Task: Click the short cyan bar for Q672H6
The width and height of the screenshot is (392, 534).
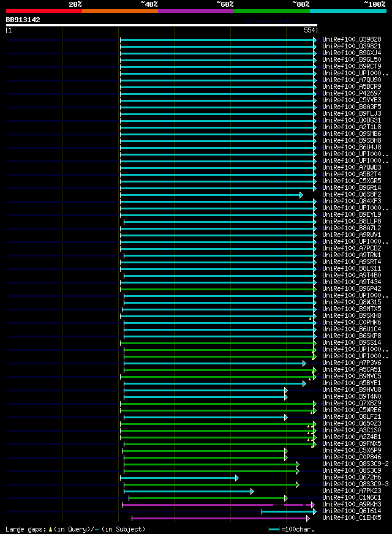Action: [179, 478]
